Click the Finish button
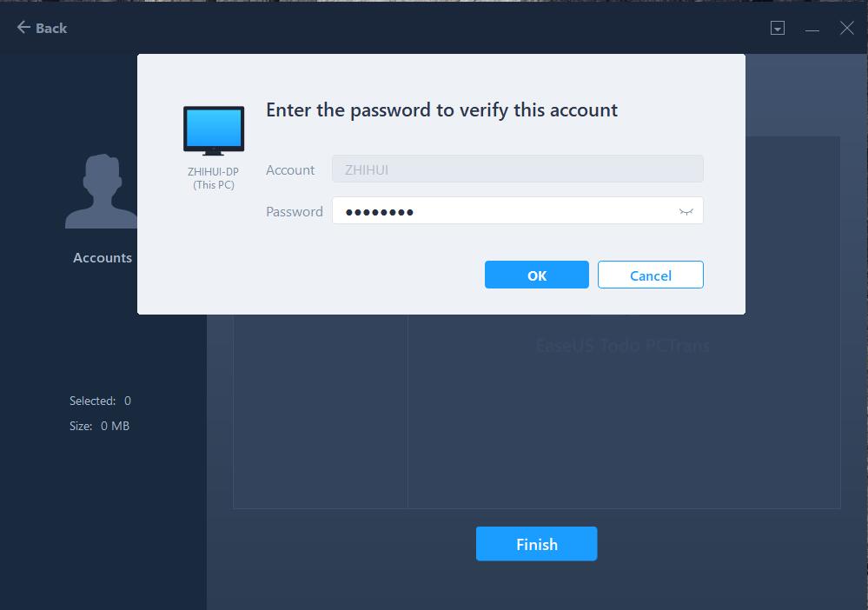This screenshot has height=610, width=868. tap(536, 544)
